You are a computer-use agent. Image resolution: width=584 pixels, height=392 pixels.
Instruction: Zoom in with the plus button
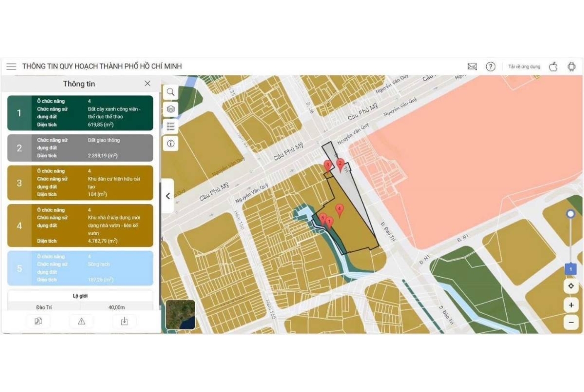[571, 305]
